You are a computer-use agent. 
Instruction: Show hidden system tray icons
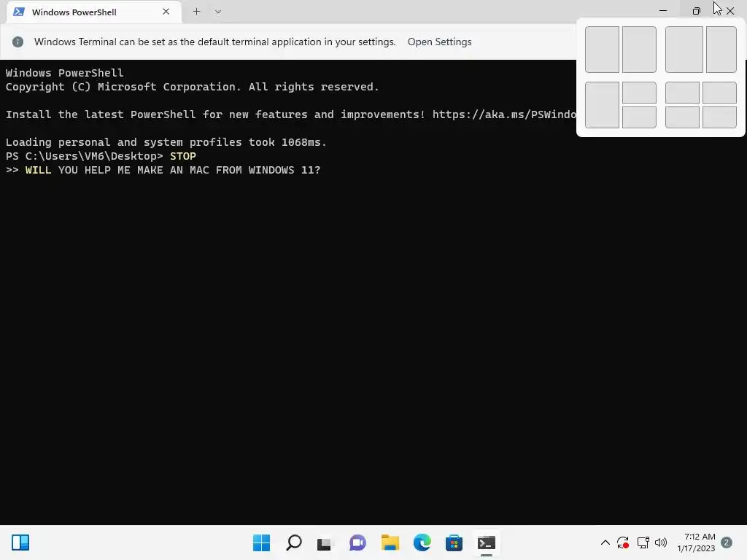pos(605,542)
